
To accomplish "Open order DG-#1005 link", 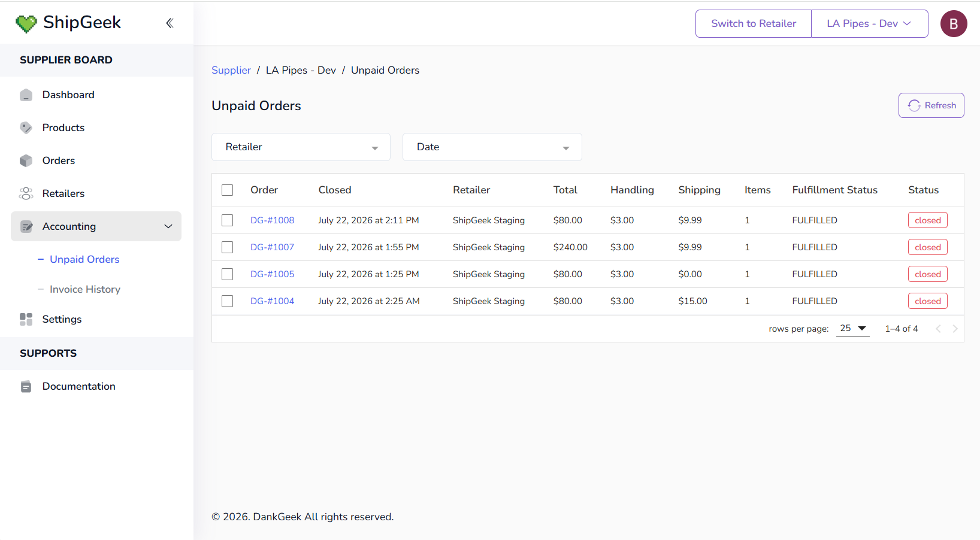I will tap(273, 274).
